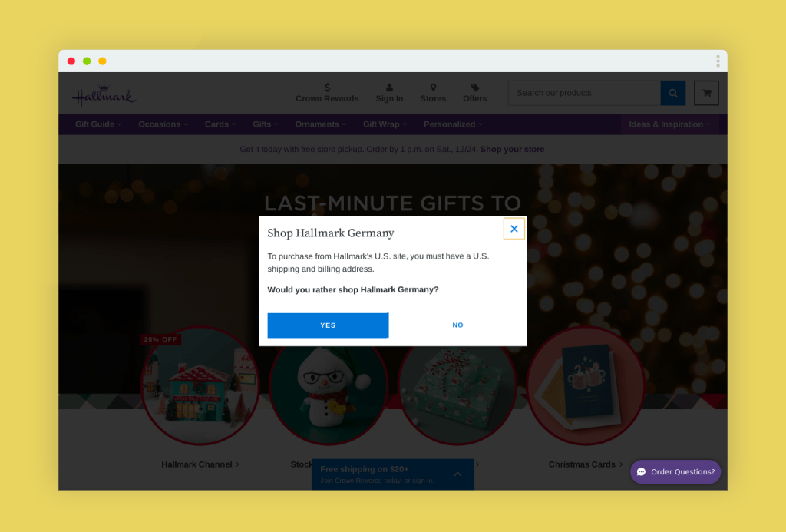
Task: Choose NO in the Germany prompt
Action: [457, 325]
